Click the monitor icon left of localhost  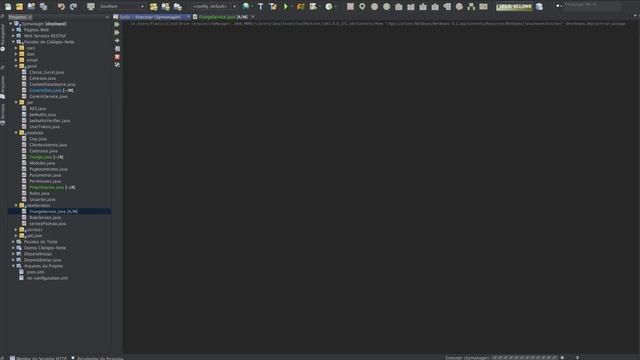tap(91, 7)
